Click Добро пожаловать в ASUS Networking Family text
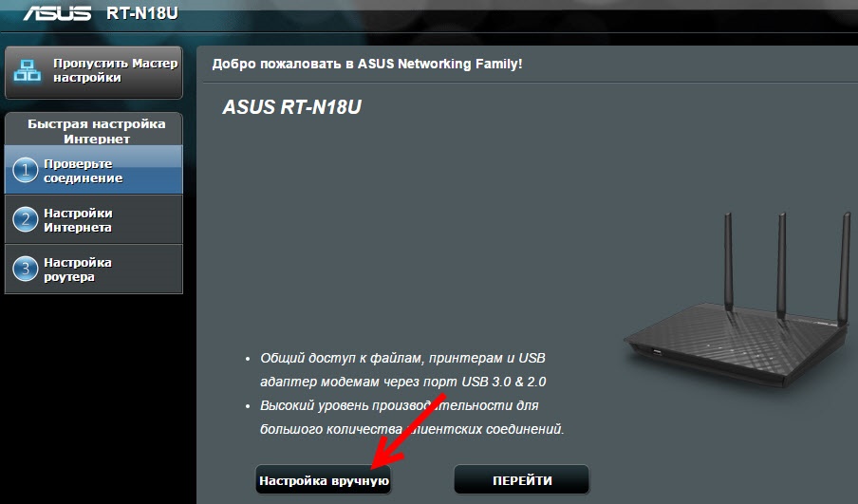The image size is (858, 504). tap(367, 64)
